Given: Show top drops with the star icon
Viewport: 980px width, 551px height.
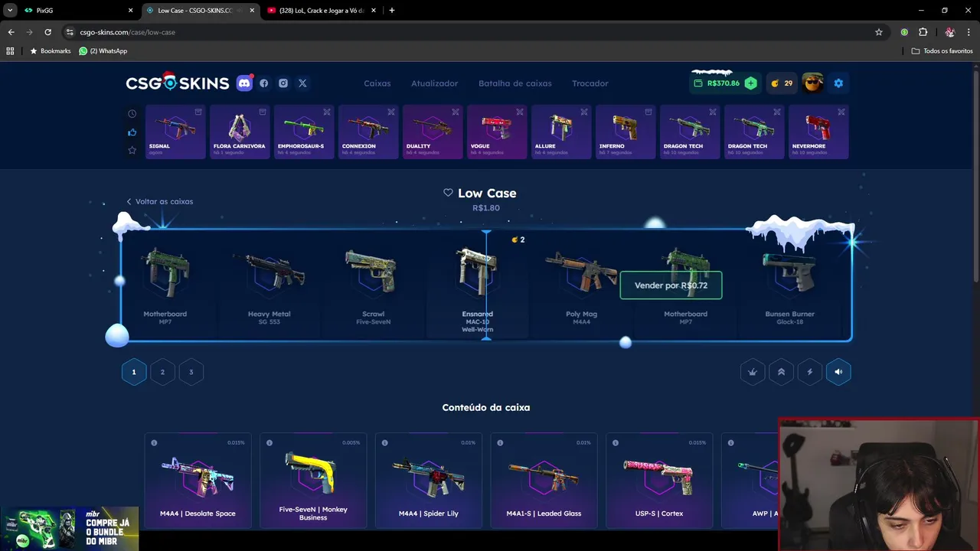Looking at the screenshot, I should click(x=132, y=150).
